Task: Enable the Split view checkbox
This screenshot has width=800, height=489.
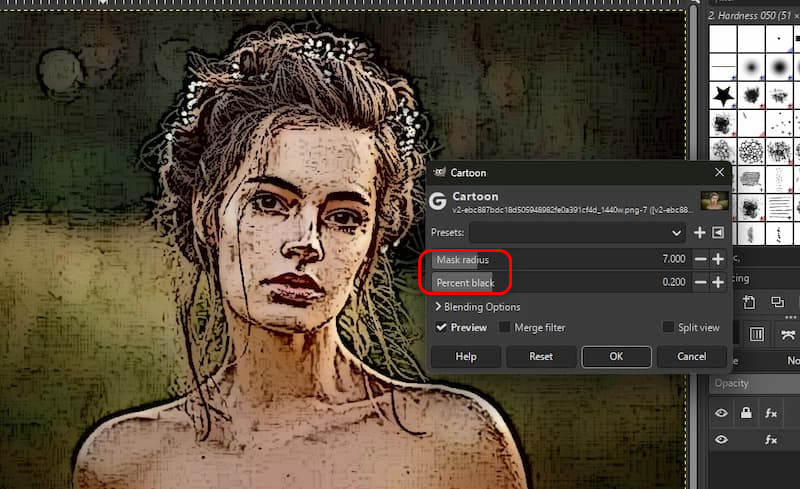Action: (x=667, y=327)
